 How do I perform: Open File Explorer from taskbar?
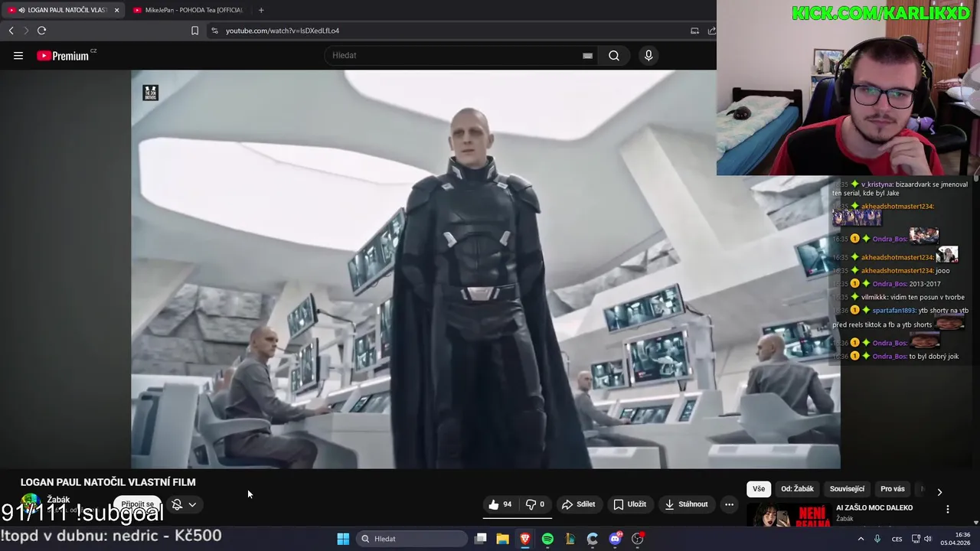point(502,539)
